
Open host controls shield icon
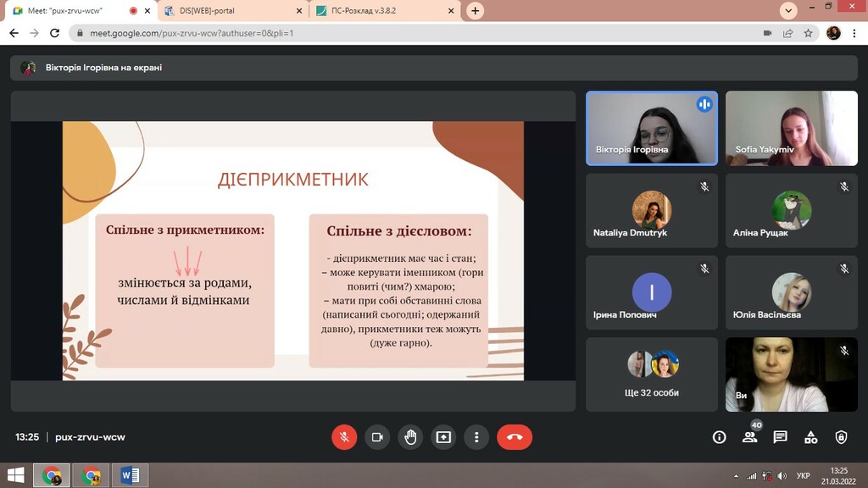(841, 437)
